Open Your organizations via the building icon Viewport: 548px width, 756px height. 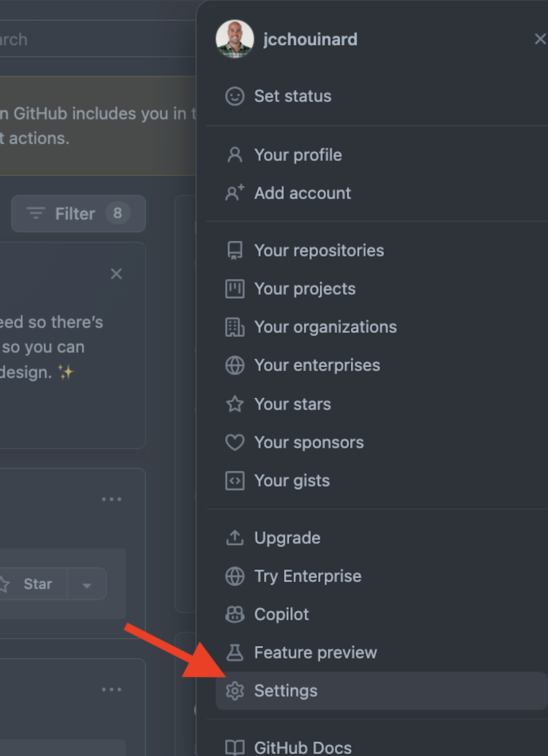[235, 327]
